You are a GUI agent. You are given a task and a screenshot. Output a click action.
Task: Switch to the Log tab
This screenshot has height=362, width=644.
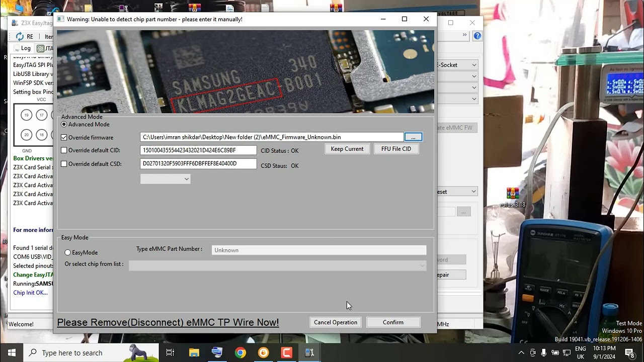point(23,48)
